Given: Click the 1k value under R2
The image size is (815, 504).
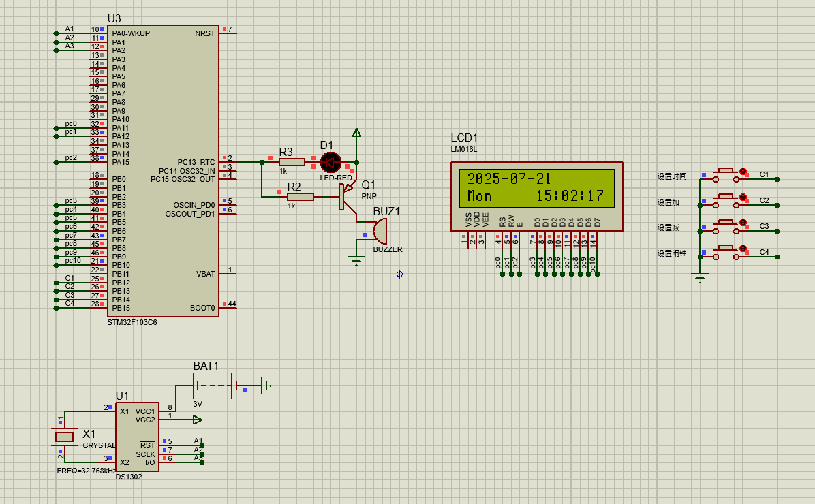Looking at the screenshot, I should 292,206.
